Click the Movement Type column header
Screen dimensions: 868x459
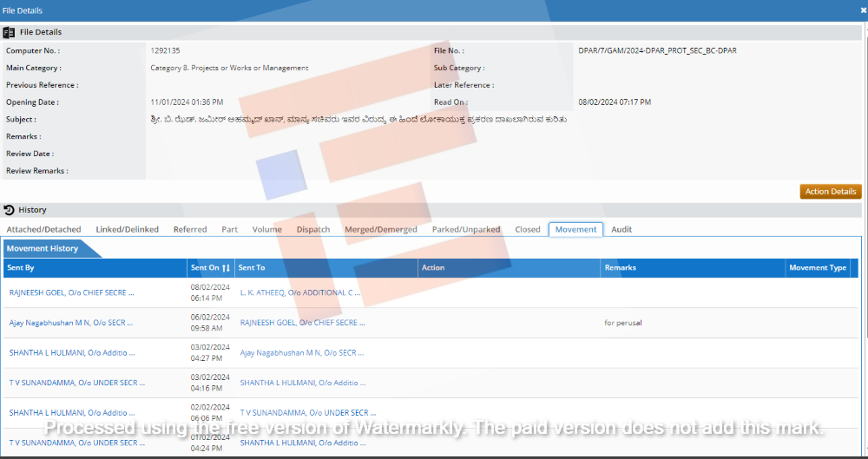pos(817,268)
